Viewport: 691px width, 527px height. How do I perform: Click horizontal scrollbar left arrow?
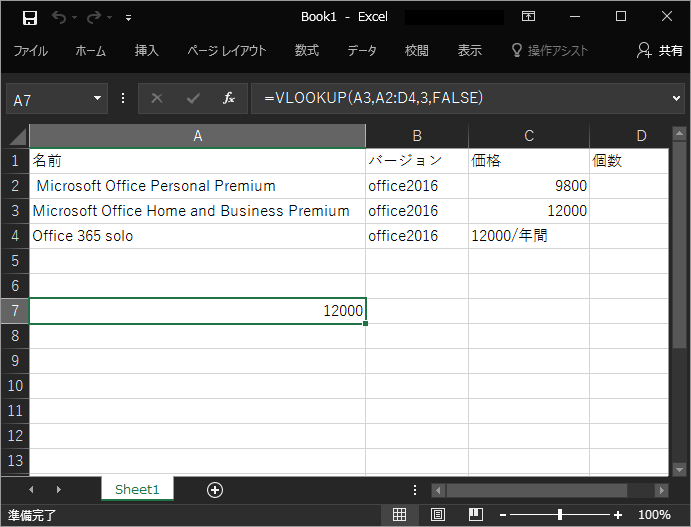[x=438, y=490]
